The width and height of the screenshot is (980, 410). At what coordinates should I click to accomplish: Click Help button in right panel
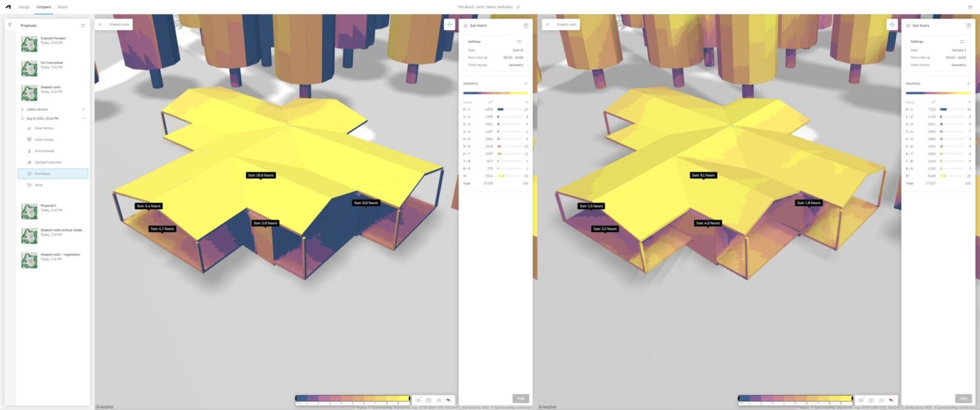963,398
